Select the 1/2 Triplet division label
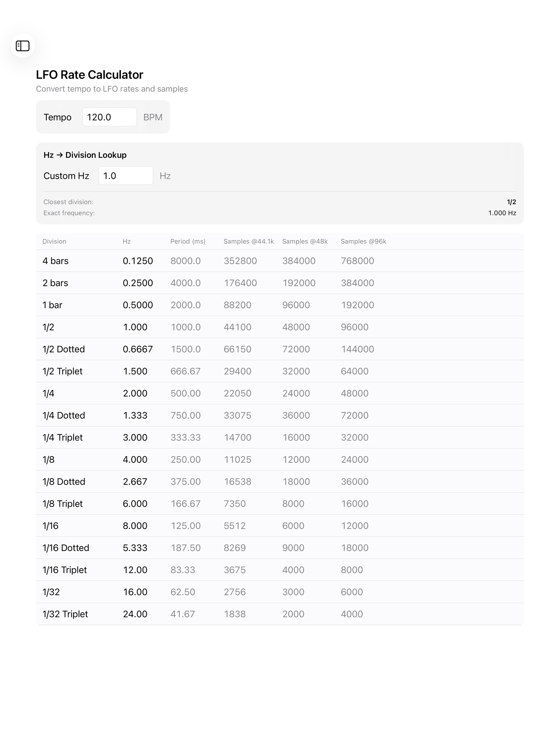 pyautogui.click(x=62, y=371)
